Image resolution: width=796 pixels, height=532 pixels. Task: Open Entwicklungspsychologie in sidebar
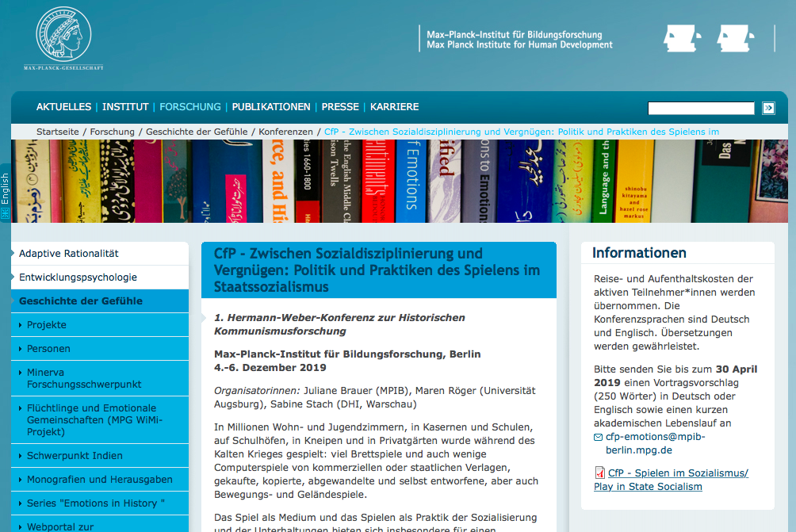click(x=100, y=277)
